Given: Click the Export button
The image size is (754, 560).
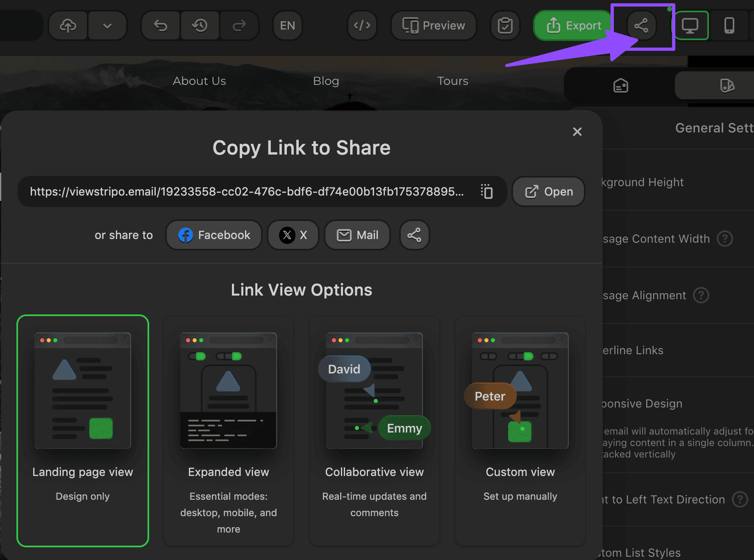Looking at the screenshot, I should coord(572,25).
